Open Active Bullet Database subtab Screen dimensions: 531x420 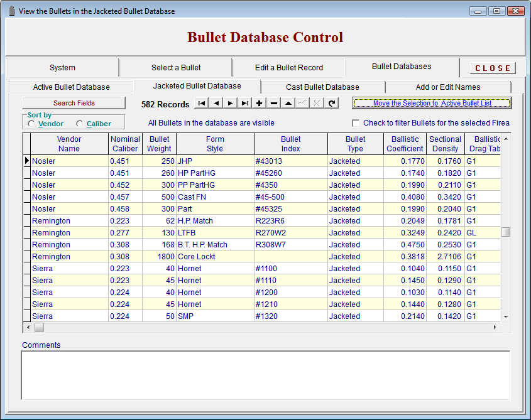[72, 87]
